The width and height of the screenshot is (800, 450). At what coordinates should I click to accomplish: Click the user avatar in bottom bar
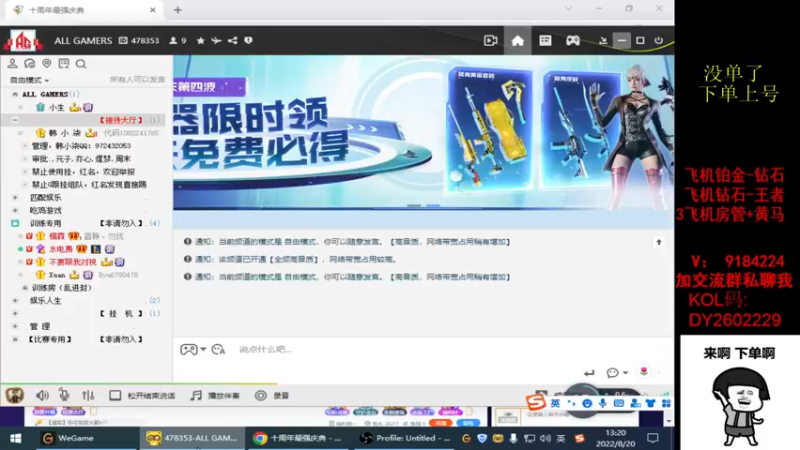[14, 395]
